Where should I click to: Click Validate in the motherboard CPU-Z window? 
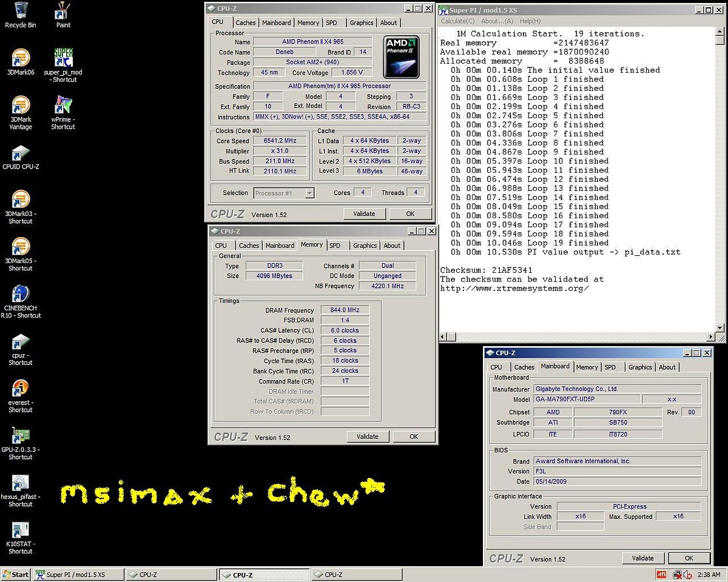tap(643, 558)
